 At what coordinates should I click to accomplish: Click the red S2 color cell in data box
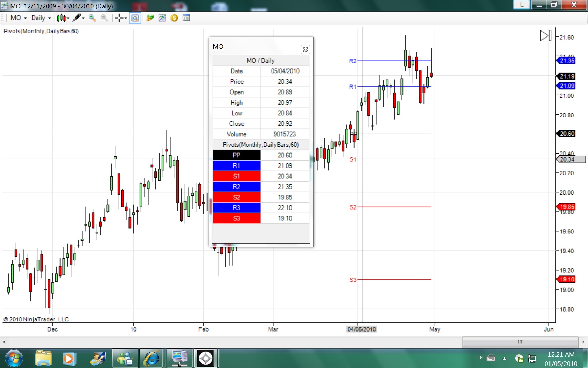click(237, 197)
